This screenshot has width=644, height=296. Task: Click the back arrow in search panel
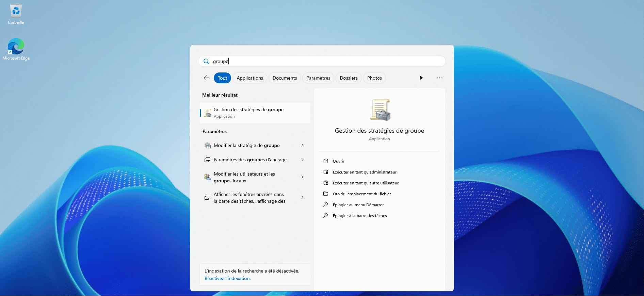tap(206, 78)
